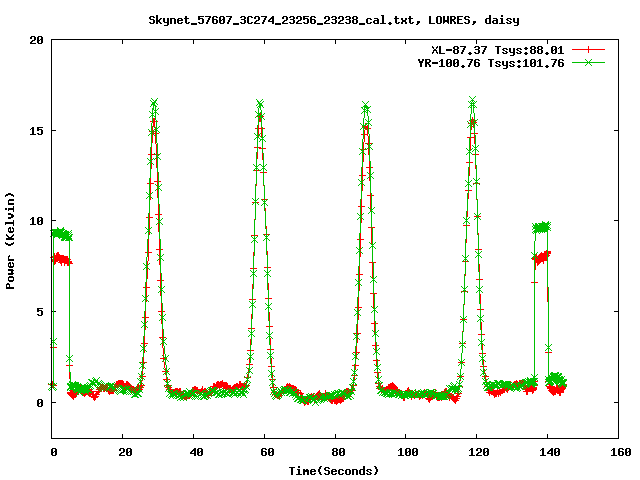640x480 pixels.
Task: Click the x-axis tick label 100
Action: click(408, 452)
